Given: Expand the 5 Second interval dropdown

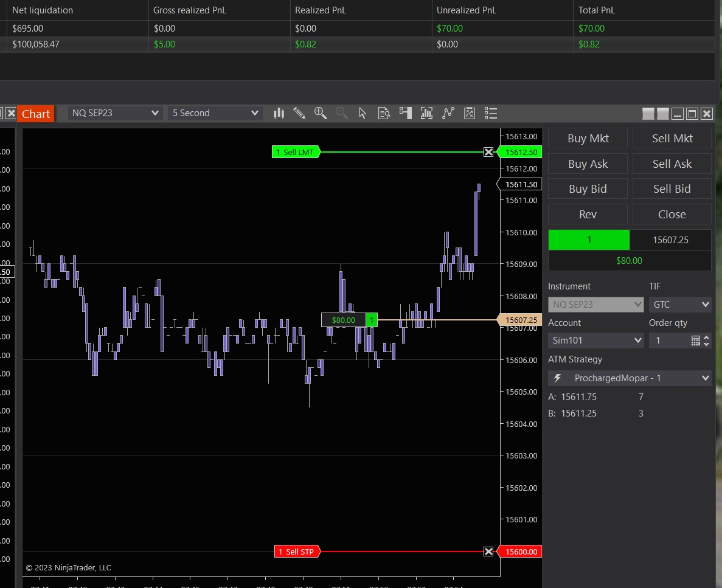Looking at the screenshot, I should pyautogui.click(x=215, y=113).
